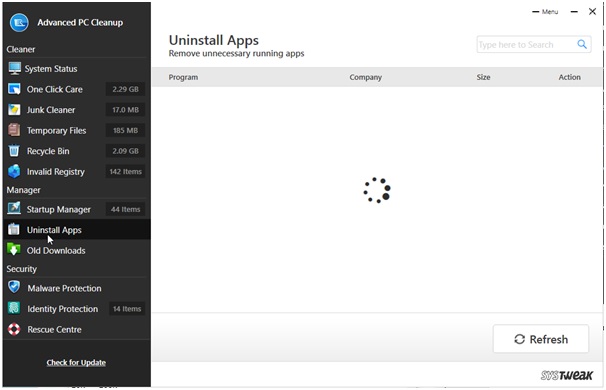
Task: Click the Advanced PC Cleanup logo icon
Action: pyautogui.click(x=19, y=22)
